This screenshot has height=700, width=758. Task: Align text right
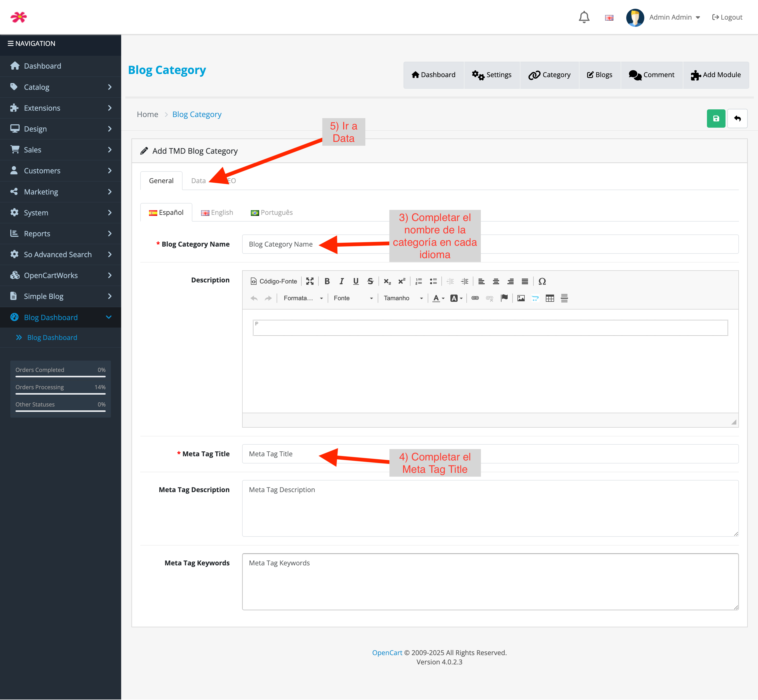click(x=510, y=281)
